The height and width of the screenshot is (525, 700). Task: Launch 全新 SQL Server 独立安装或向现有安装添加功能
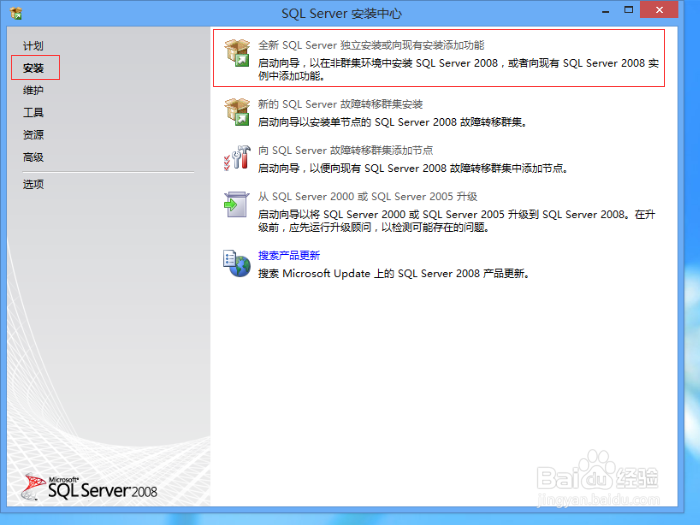point(371,45)
